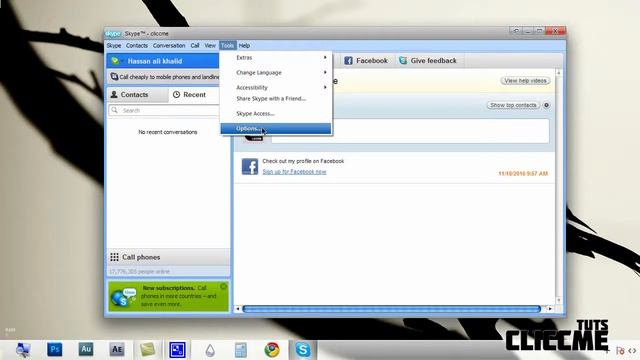Open the sticky notes taskbar icon
The width and height of the screenshot is (640, 360).
(148, 349)
